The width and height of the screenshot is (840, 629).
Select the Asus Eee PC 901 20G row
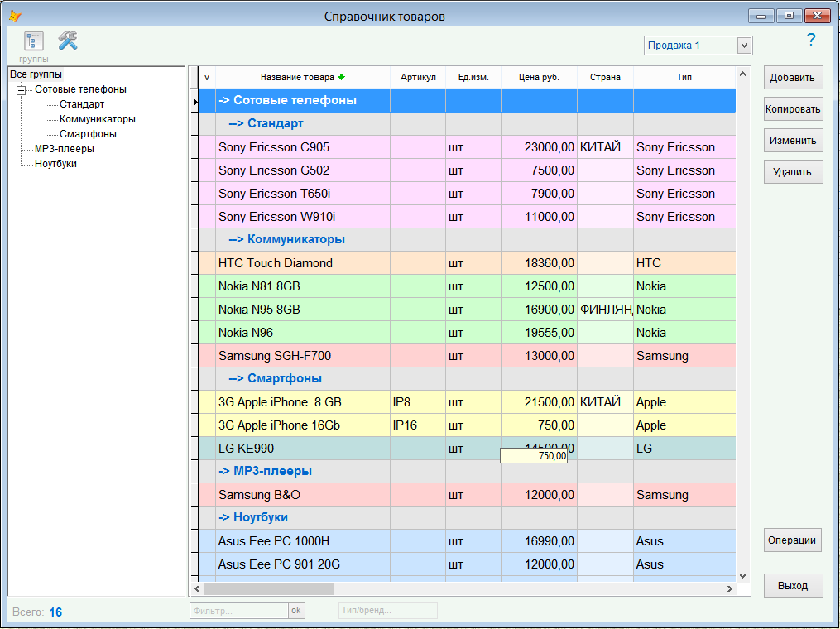467,564
